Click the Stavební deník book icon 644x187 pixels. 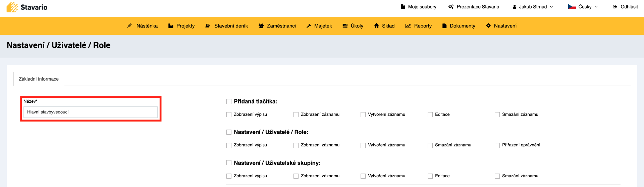pyautogui.click(x=208, y=26)
